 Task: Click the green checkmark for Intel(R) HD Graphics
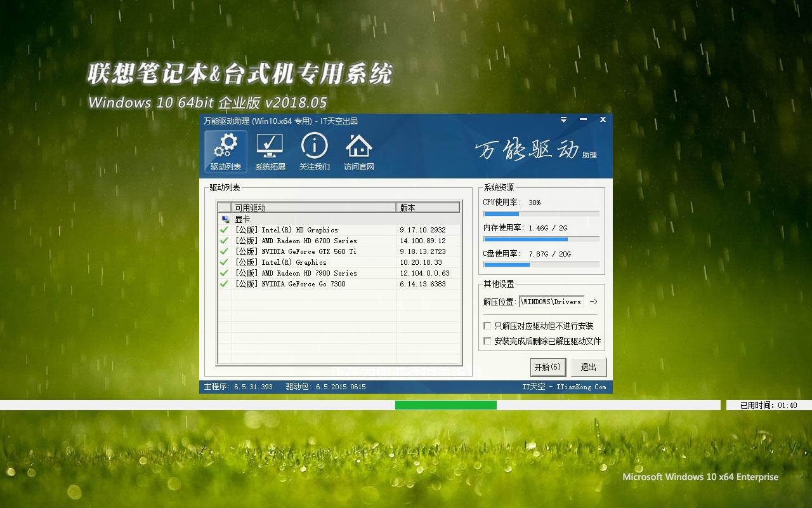pos(223,230)
